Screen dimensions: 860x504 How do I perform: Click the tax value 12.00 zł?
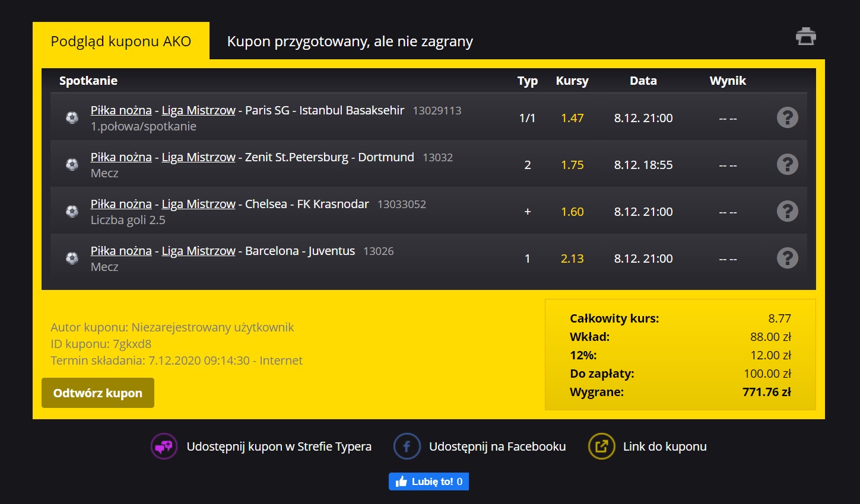click(x=770, y=355)
